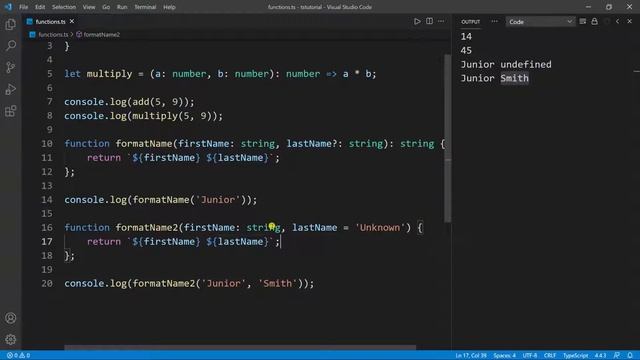The width and height of the screenshot is (640, 360).
Task: Select language mode TypeScript
Action: point(576,356)
